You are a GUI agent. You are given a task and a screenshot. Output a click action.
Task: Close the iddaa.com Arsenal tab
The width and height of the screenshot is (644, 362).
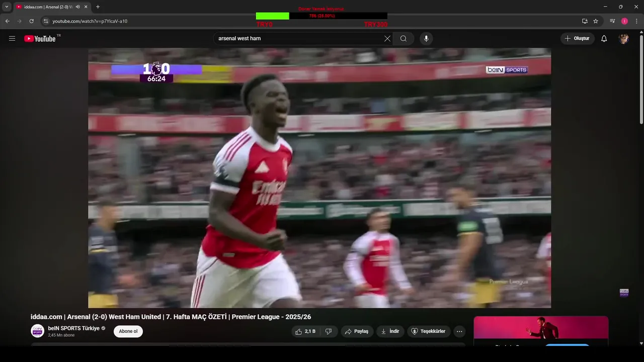(86, 7)
